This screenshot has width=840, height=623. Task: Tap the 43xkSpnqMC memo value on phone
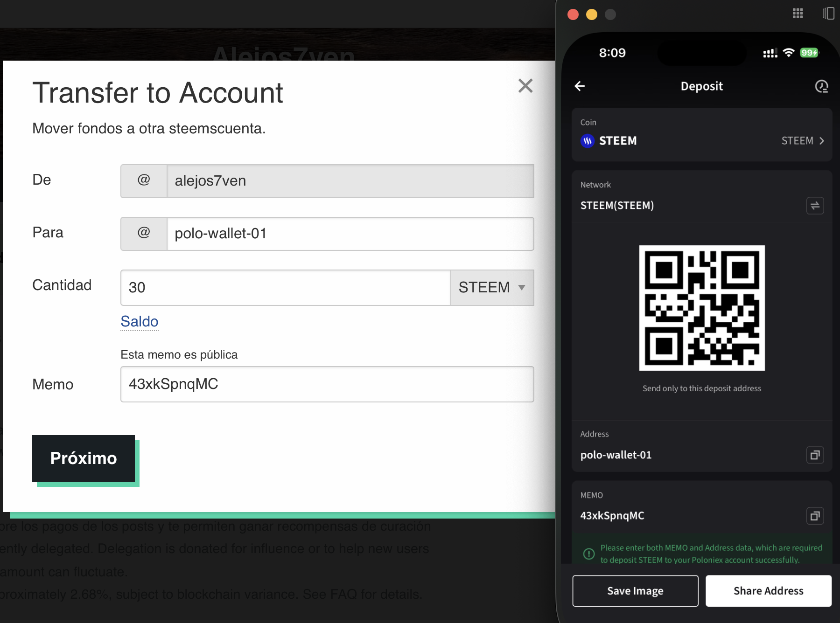pos(612,516)
